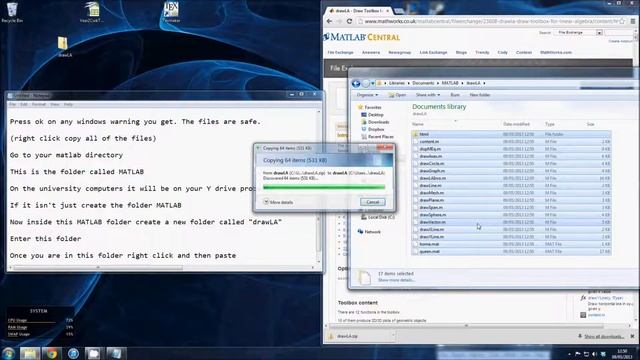Click the Windows Start orb

8,353
